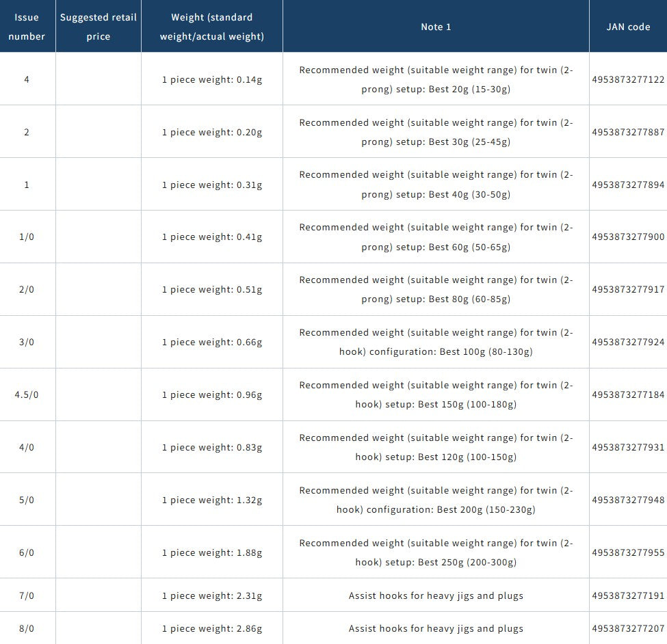Viewport: 667px width, 644px height.
Task: Click JAN code 4953873277924
Action: (x=628, y=343)
